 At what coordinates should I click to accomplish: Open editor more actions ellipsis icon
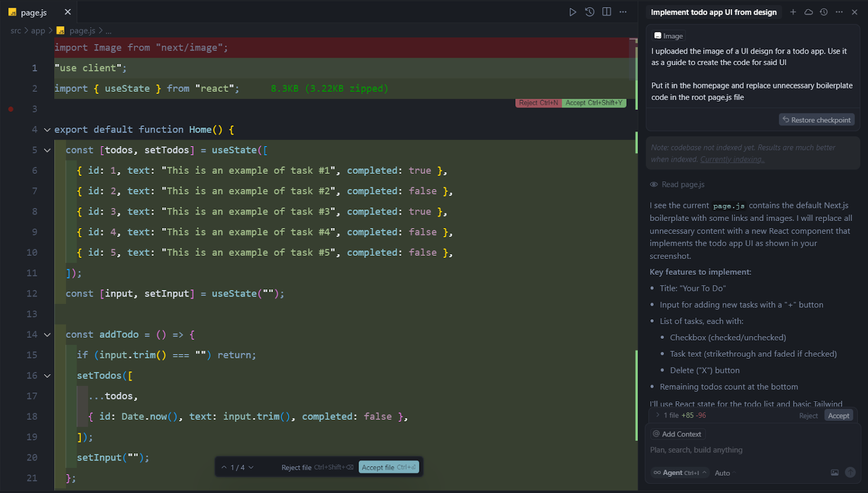pyautogui.click(x=623, y=11)
